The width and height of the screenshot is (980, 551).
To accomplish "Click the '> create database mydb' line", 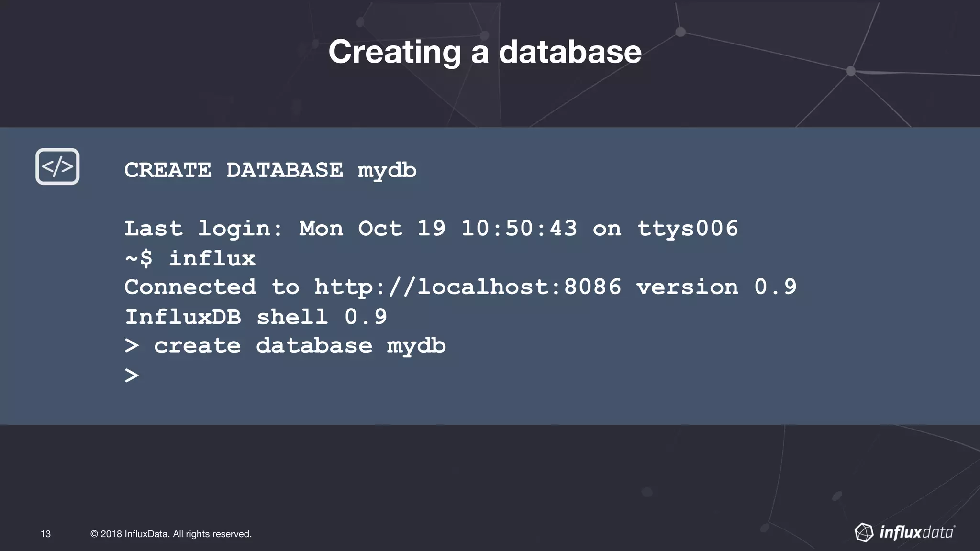I will pyautogui.click(x=285, y=346).
